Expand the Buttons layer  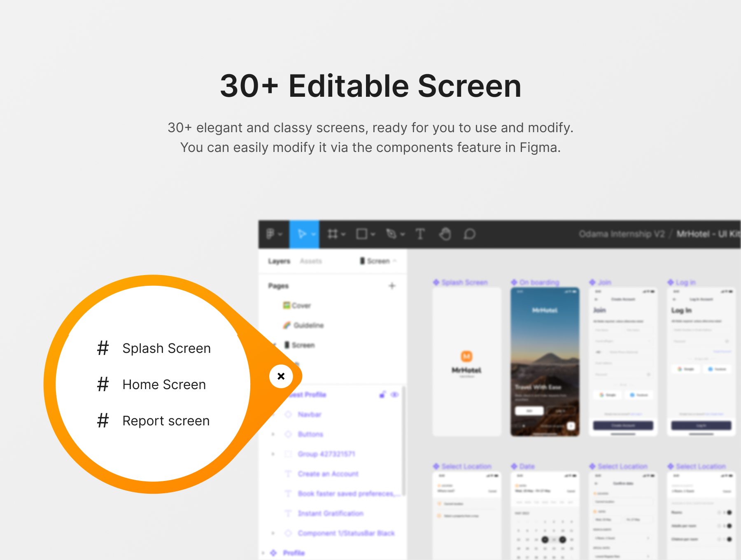tap(273, 434)
